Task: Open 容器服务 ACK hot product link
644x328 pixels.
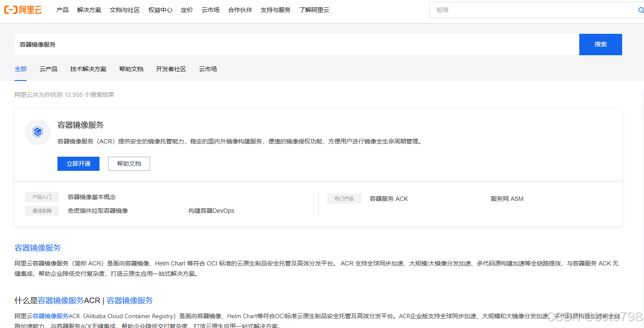Action: point(389,199)
